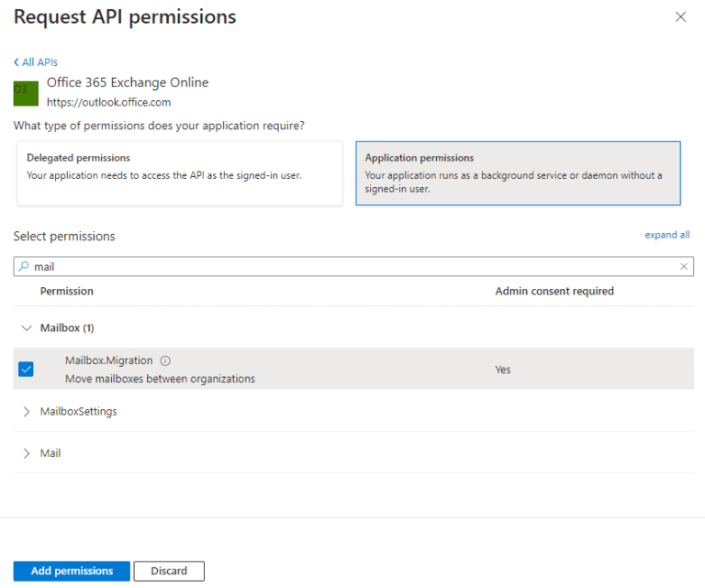Go back to All APIs

[36, 62]
